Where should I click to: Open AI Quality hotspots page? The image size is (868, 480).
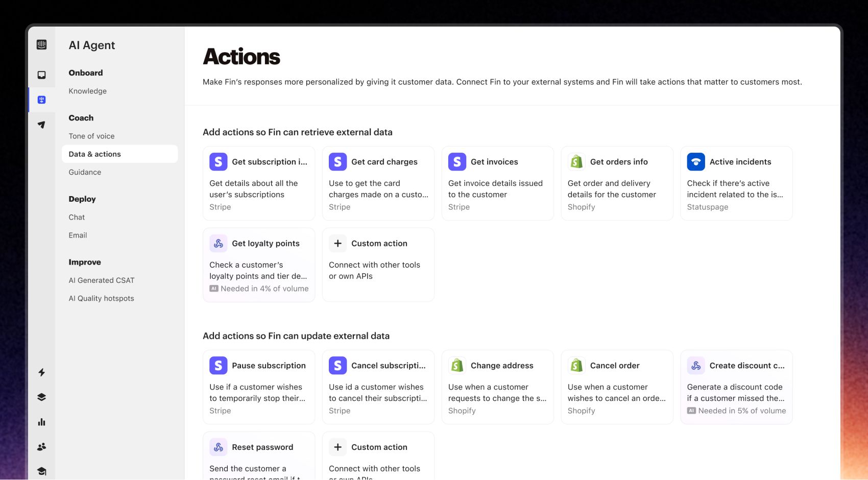102,298
